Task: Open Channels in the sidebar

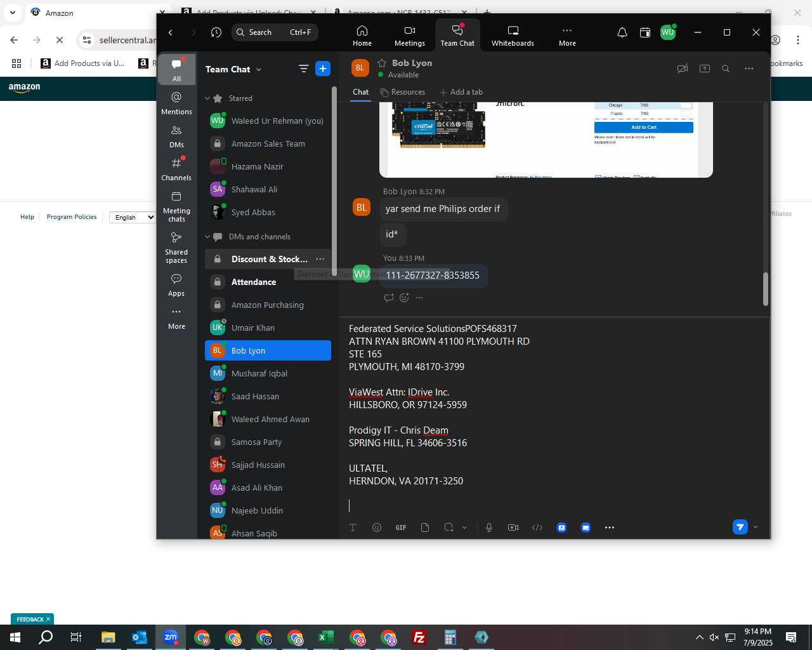Action: tap(176, 169)
